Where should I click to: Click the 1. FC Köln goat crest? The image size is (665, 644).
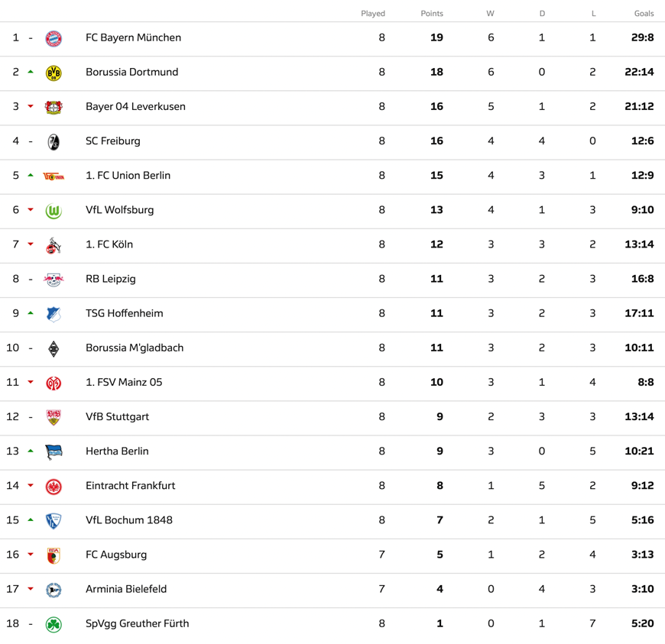54,245
